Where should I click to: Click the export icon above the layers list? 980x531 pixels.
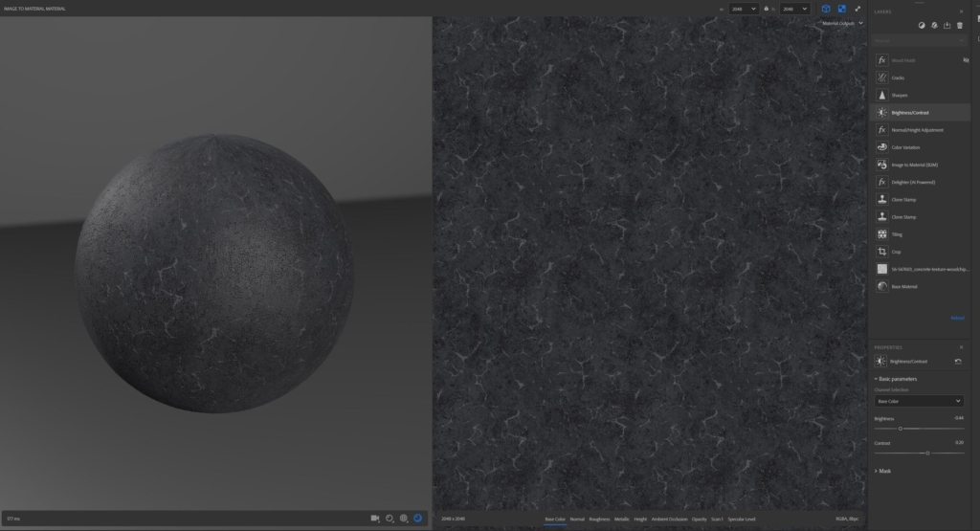947,26
